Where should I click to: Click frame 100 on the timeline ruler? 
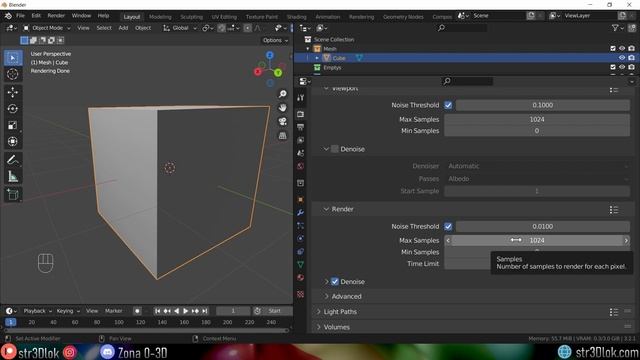[x=119, y=322]
